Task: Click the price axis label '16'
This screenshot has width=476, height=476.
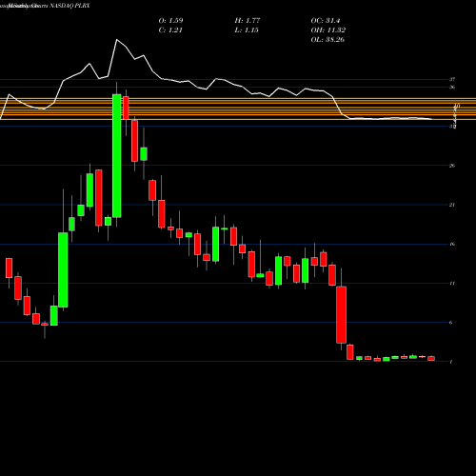Action: click(452, 244)
